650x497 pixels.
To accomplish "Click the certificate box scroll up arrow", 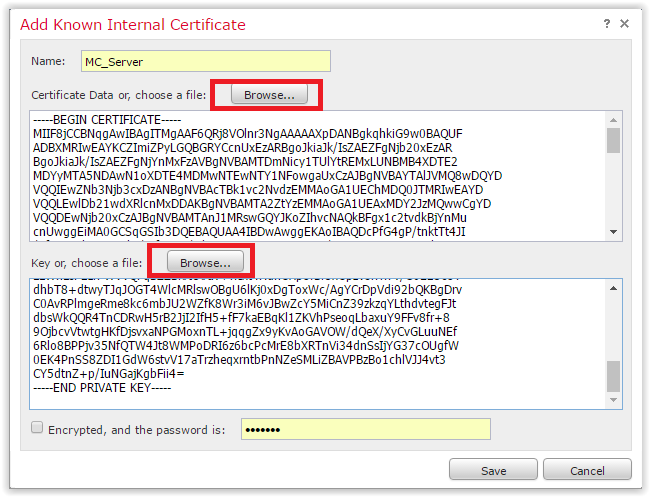I will point(613,120).
